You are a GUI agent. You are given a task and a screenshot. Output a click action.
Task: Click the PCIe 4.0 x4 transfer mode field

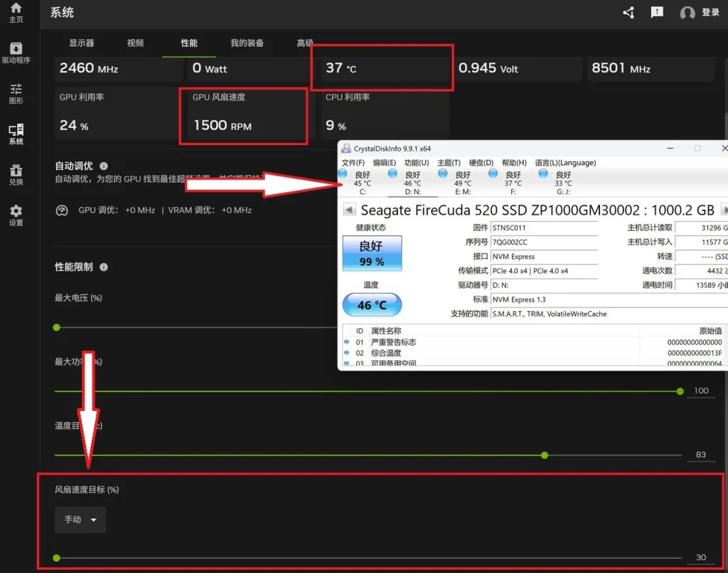coord(544,271)
